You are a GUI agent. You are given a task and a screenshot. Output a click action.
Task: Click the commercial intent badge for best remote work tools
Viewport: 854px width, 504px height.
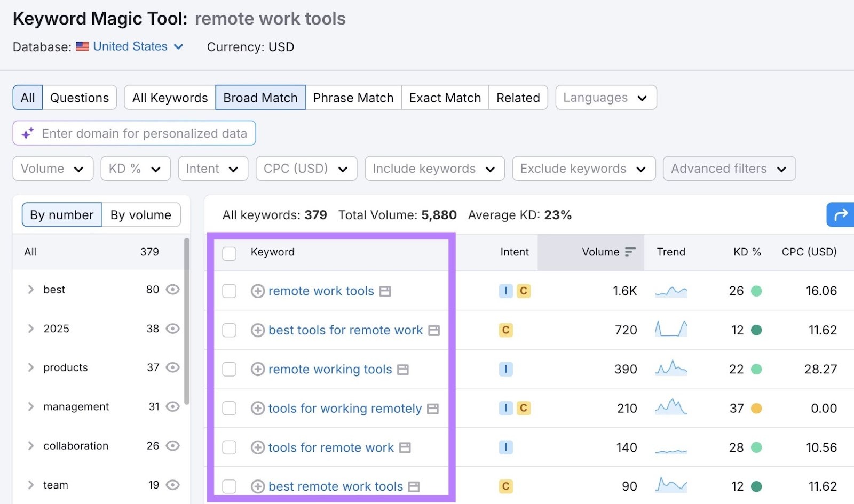[505, 486]
